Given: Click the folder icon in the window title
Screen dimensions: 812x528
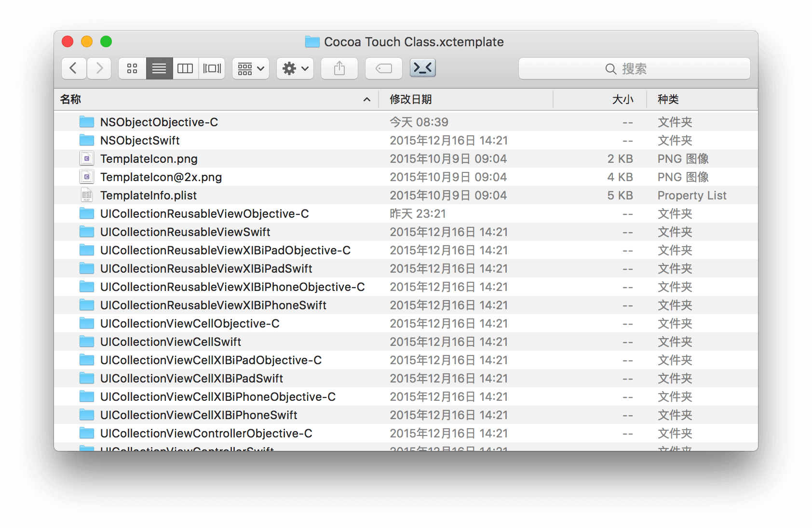Looking at the screenshot, I should [312, 42].
